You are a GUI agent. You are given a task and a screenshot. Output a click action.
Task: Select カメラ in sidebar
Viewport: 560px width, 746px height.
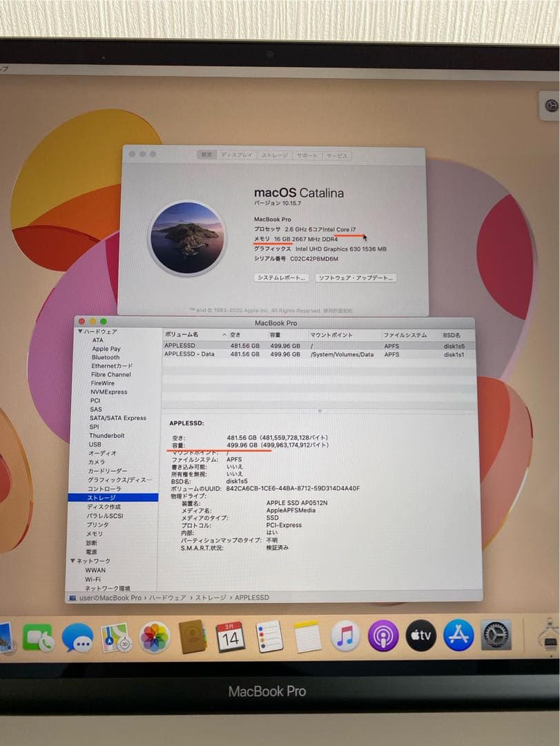pos(97,462)
